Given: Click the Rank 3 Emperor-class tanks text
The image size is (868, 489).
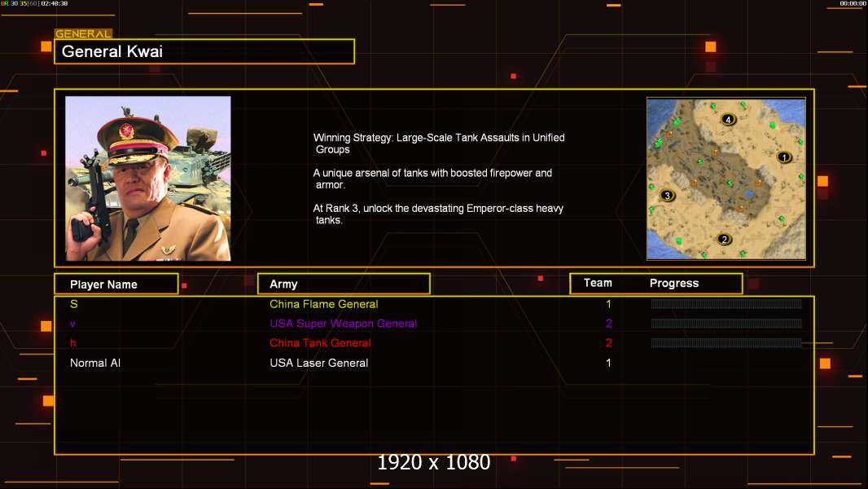Looking at the screenshot, I should point(438,214).
